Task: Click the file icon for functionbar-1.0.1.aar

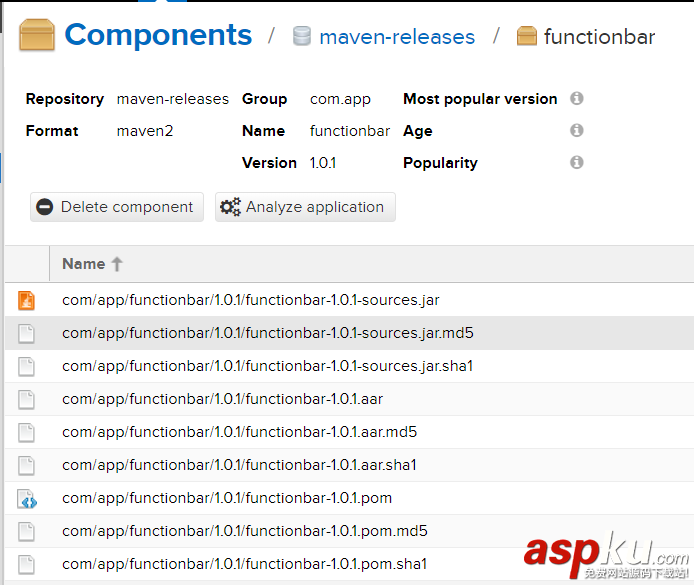Action: [26, 399]
